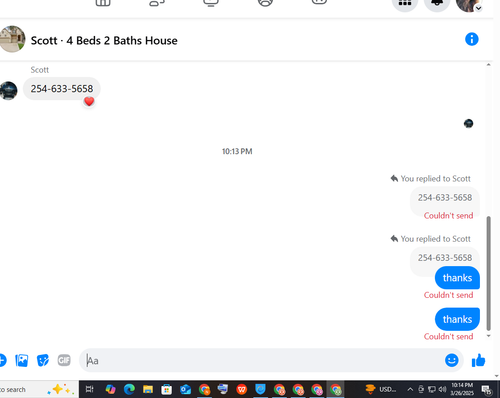The height and width of the screenshot is (398, 500).
Task: Open volume control in system tray
Action: (x=442, y=389)
